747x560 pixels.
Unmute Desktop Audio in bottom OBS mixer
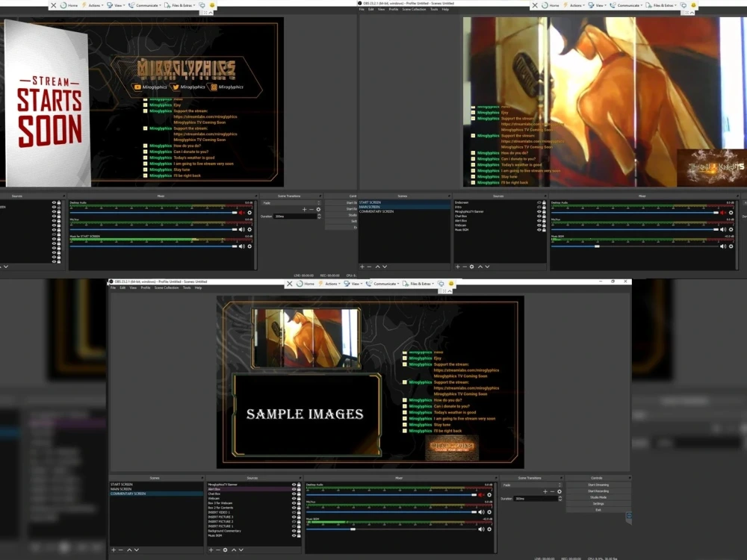point(481,495)
